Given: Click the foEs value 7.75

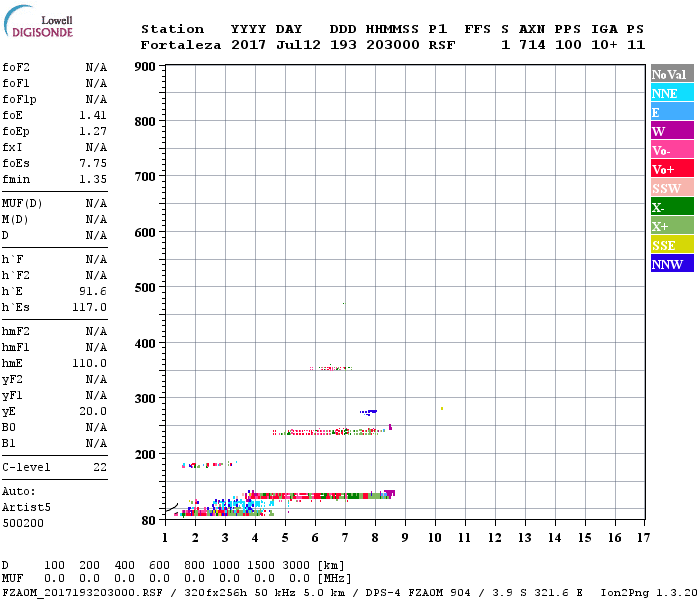Looking at the screenshot, I should coord(93,163).
